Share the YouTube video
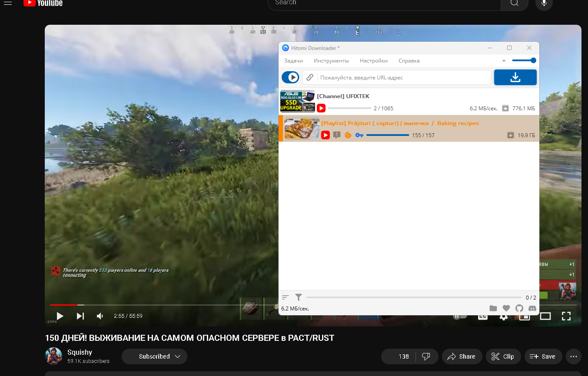The height and width of the screenshot is (376, 588). (x=462, y=356)
